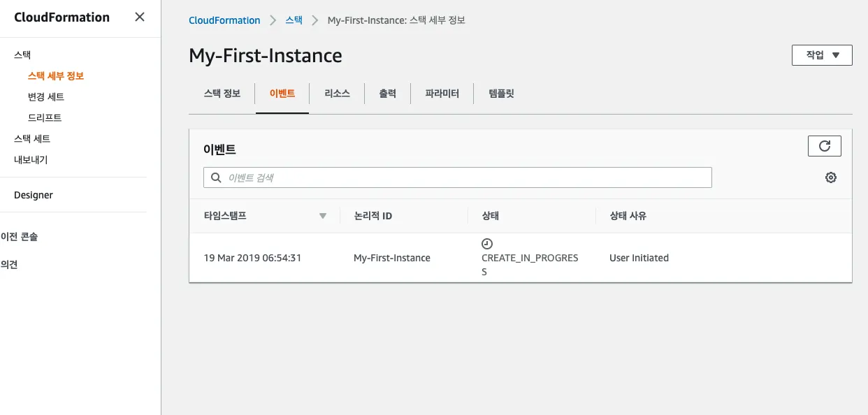The height and width of the screenshot is (415, 868).
Task: Open the 이전 콘솔 link
Action: pyautogui.click(x=19, y=236)
